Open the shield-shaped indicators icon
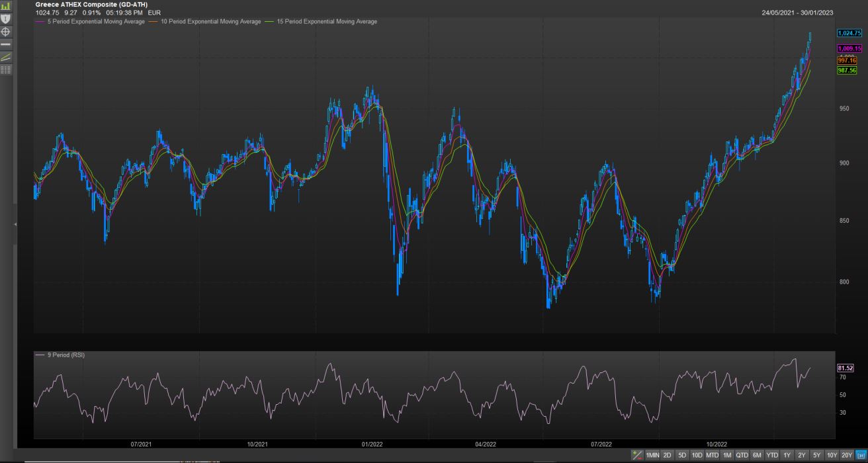Viewport: 868px width, 463px height. [6, 19]
